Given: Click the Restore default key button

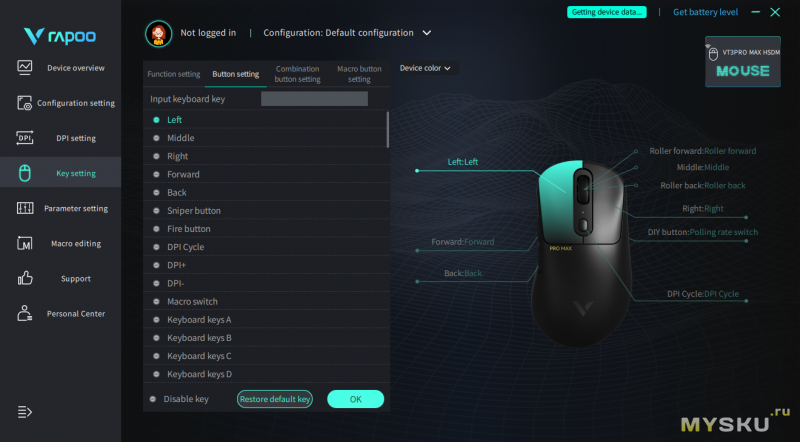Looking at the screenshot, I should coord(274,399).
